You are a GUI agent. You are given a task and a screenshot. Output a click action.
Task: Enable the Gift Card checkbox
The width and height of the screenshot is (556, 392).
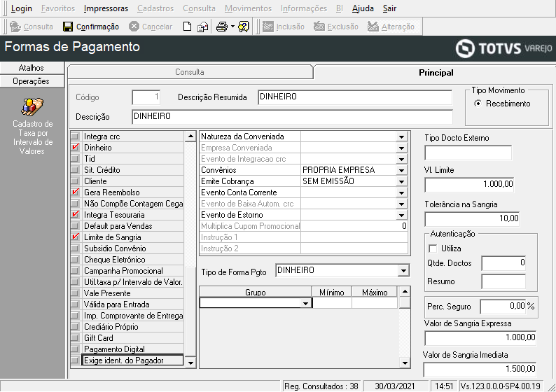[75, 338]
